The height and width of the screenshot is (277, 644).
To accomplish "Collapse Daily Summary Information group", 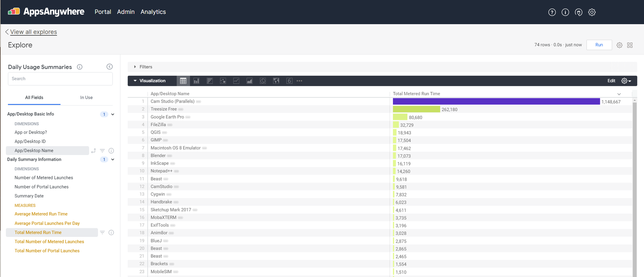I will pyautogui.click(x=113, y=159).
